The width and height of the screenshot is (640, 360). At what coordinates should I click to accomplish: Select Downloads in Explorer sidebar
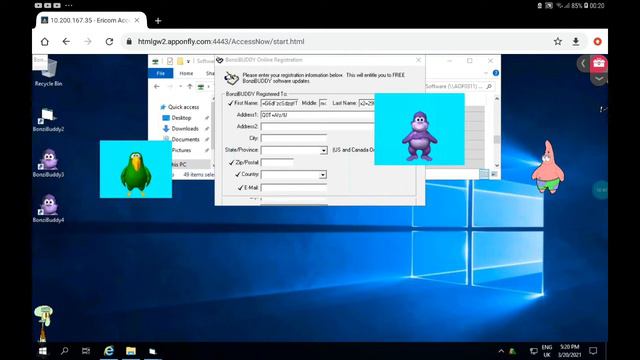(184, 128)
